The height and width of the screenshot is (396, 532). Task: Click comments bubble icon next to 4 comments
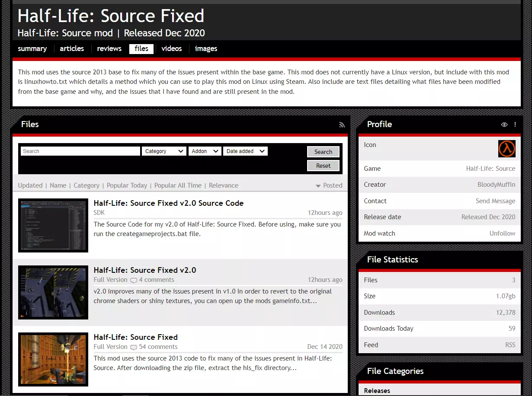134,280
